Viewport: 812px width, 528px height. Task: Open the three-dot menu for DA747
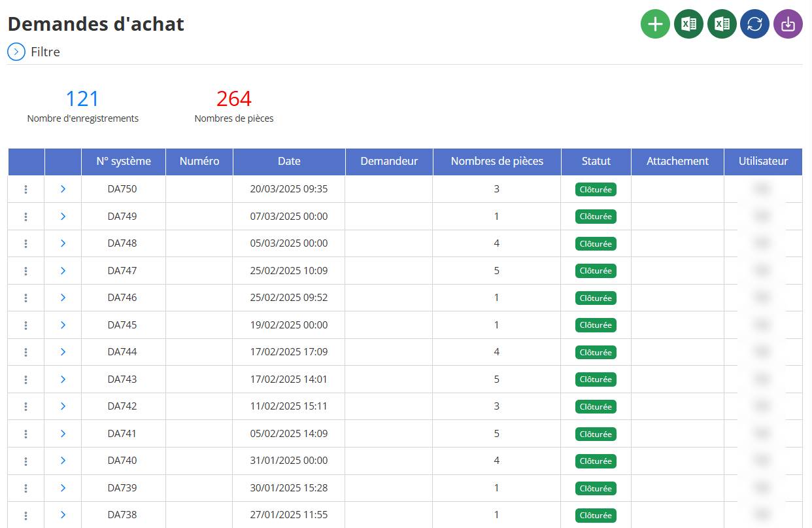[x=25, y=271]
